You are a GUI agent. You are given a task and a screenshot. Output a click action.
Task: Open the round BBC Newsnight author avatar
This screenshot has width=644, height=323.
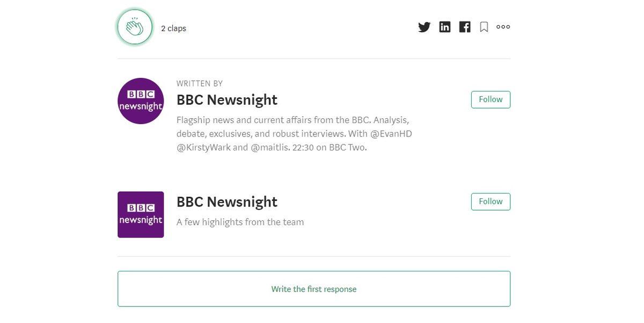(x=141, y=101)
